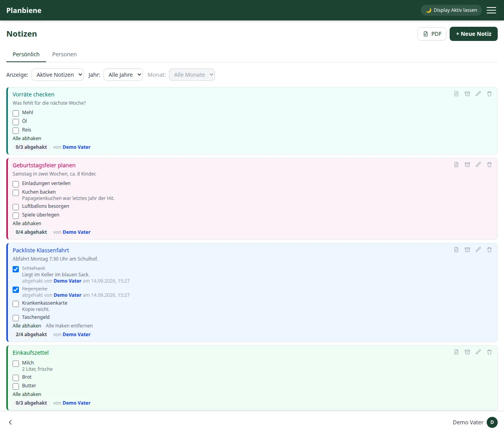Archive the Einkaufszettel note

pyautogui.click(x=467, y=352)
